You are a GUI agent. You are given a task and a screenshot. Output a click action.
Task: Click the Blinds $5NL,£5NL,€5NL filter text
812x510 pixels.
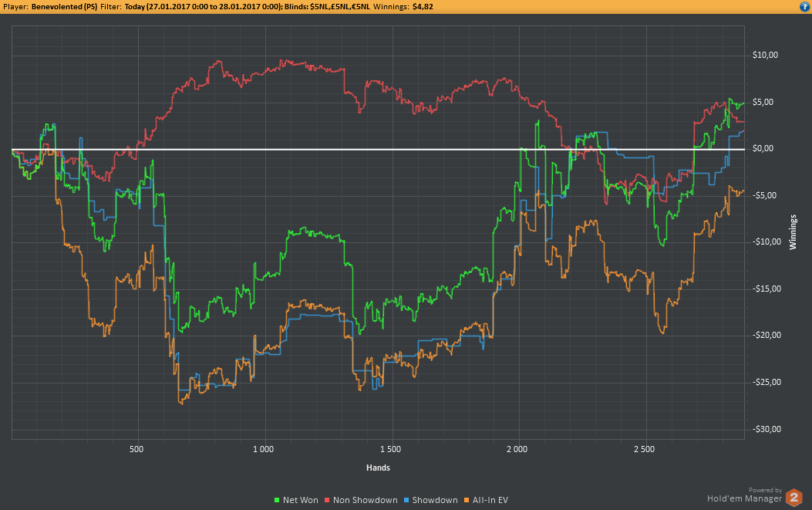click(327, 7)
